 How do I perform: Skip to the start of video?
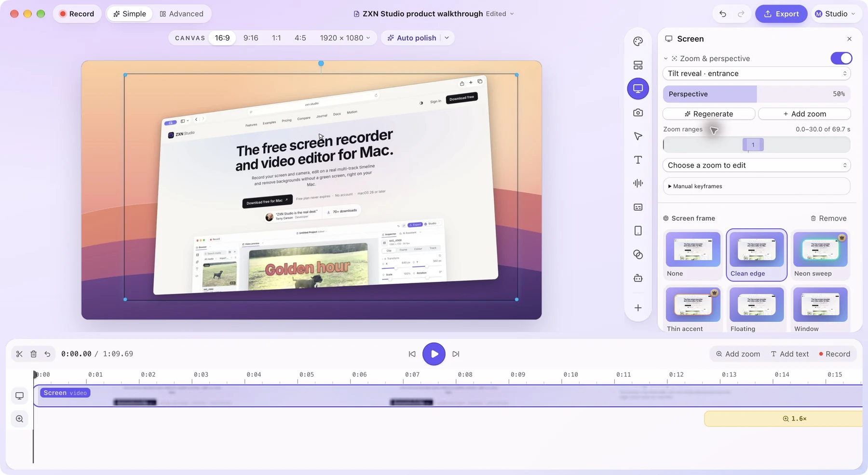coord(412,354)
